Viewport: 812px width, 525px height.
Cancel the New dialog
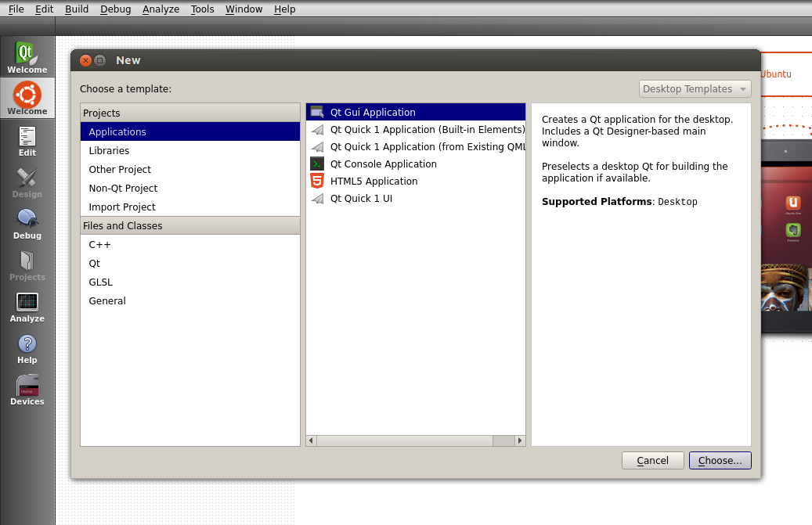(652, 461)
